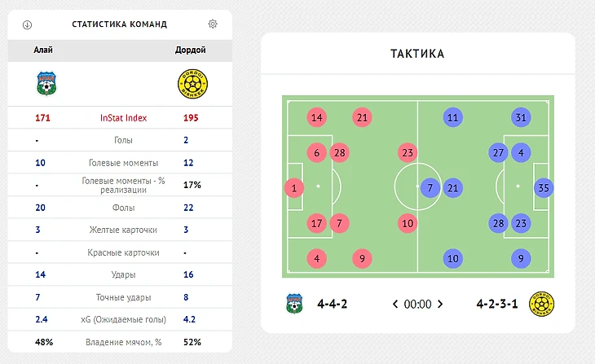Click the 4-2-3-1 formation label
Image resolution: width=595 pixels, height=364 pixels.
coord(497,305)
